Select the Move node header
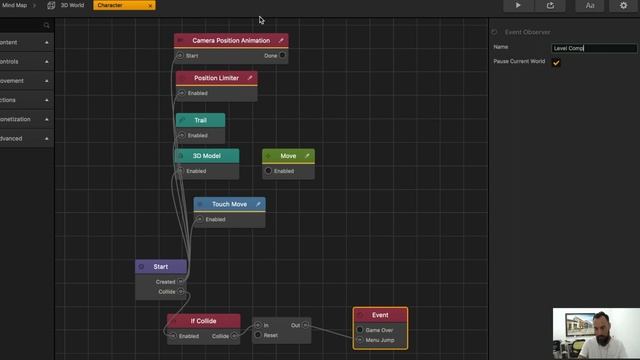 point(288,156)
